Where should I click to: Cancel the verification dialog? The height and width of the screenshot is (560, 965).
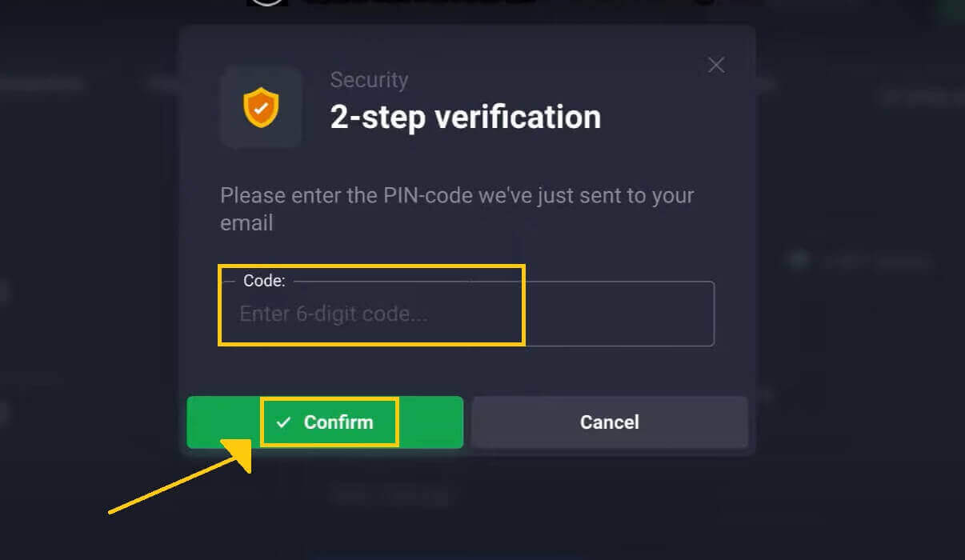(609, 422)
